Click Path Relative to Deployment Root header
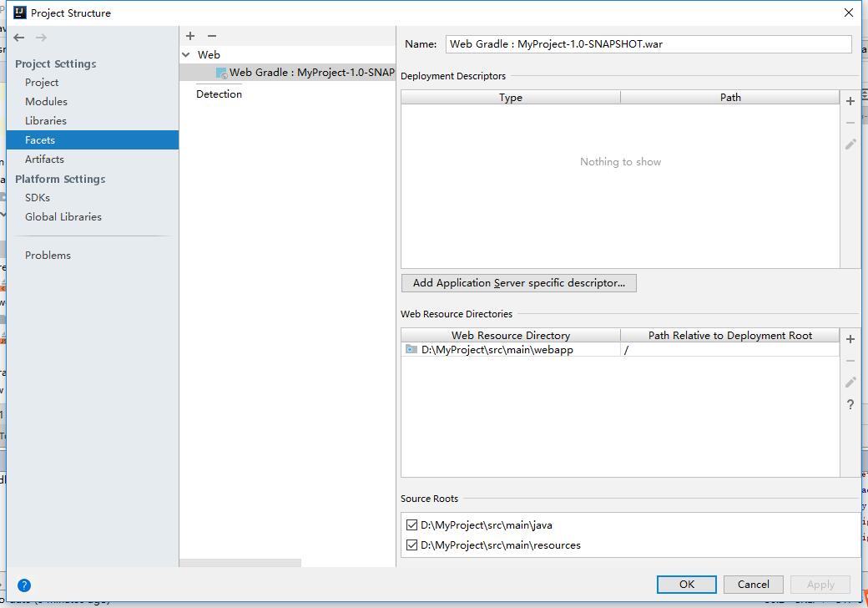 pos(730,335)
